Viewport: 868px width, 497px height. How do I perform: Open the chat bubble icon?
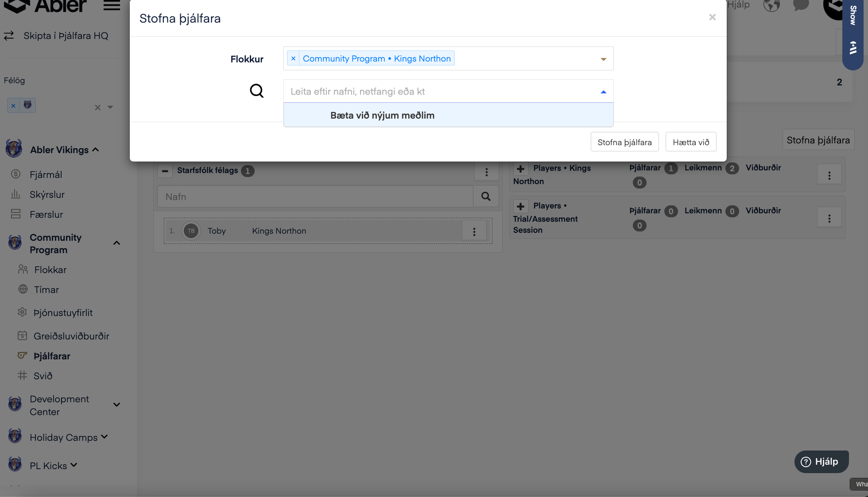click(801, 5)
